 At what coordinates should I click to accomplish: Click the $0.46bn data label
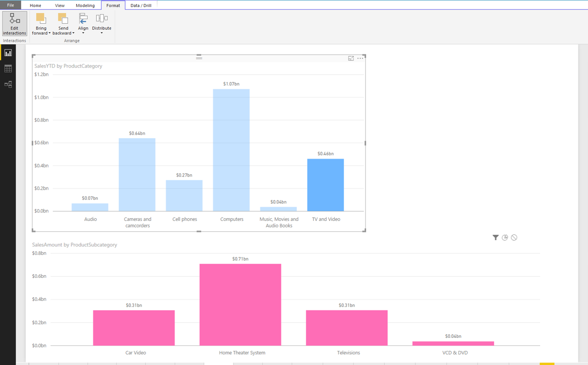coord(325,154)
